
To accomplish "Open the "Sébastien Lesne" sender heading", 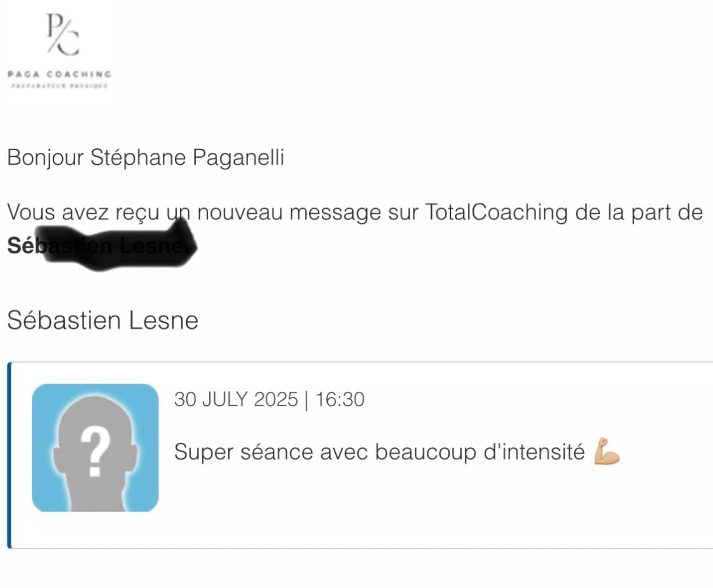I will point(102,320).
